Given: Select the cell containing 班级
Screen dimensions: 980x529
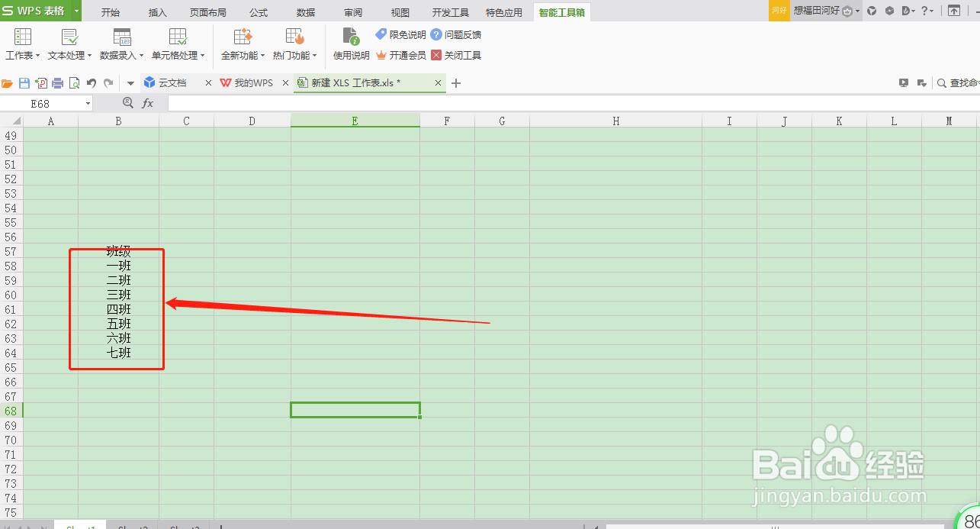Looking at the screenshot, I should [118, 251].
